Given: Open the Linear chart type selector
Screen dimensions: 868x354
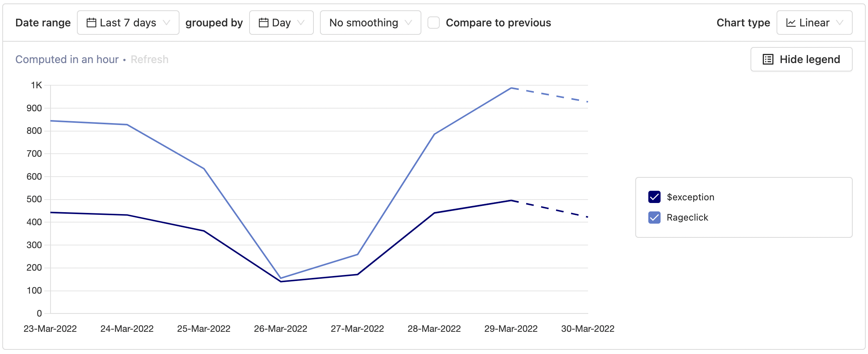Looking at the screenshot, I should 814,23.
